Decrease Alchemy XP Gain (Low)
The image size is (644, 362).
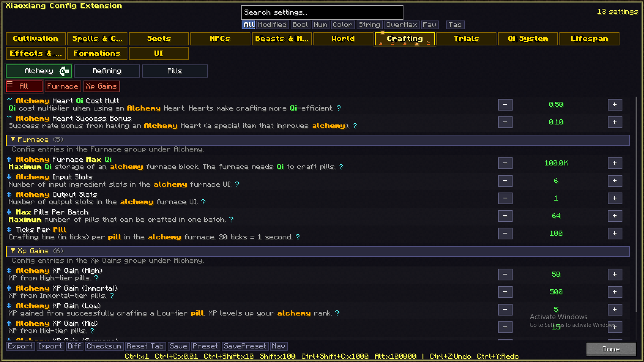coord(505,310)
